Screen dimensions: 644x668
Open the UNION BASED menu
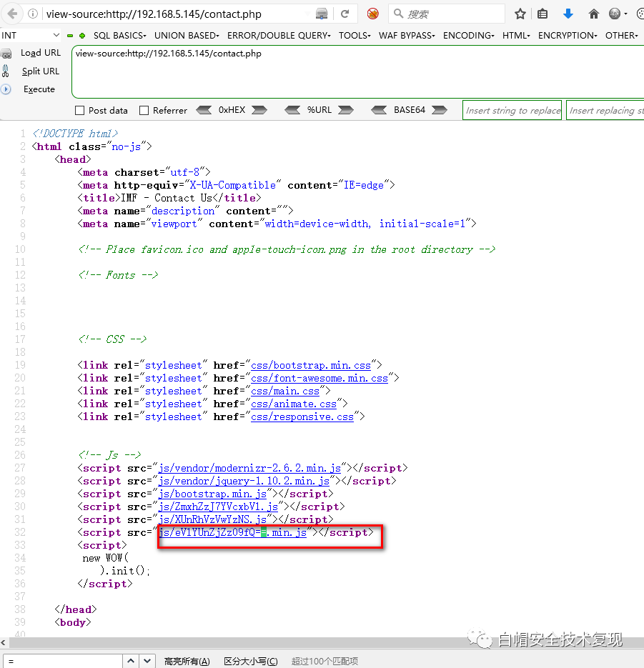187,35
